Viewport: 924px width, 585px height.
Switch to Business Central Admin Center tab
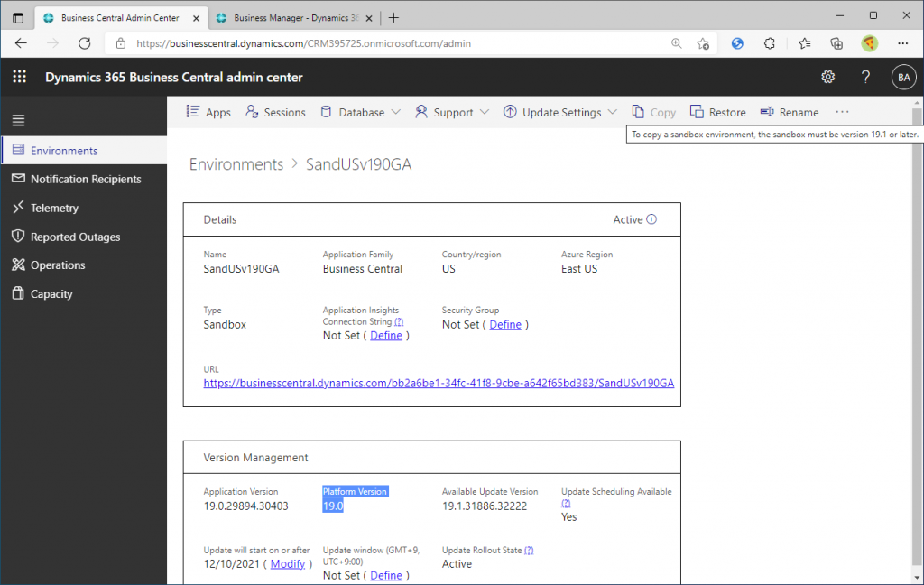click(120, 18)
